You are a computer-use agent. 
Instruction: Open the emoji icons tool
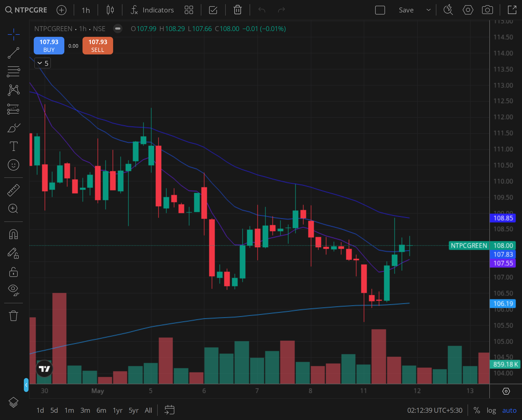(13, 165)
